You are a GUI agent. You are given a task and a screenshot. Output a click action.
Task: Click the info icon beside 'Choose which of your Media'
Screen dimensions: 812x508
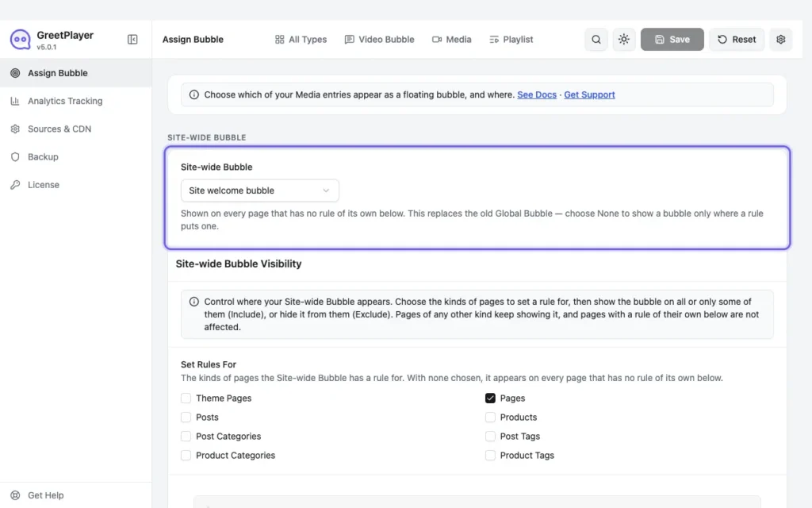[194, 95]
